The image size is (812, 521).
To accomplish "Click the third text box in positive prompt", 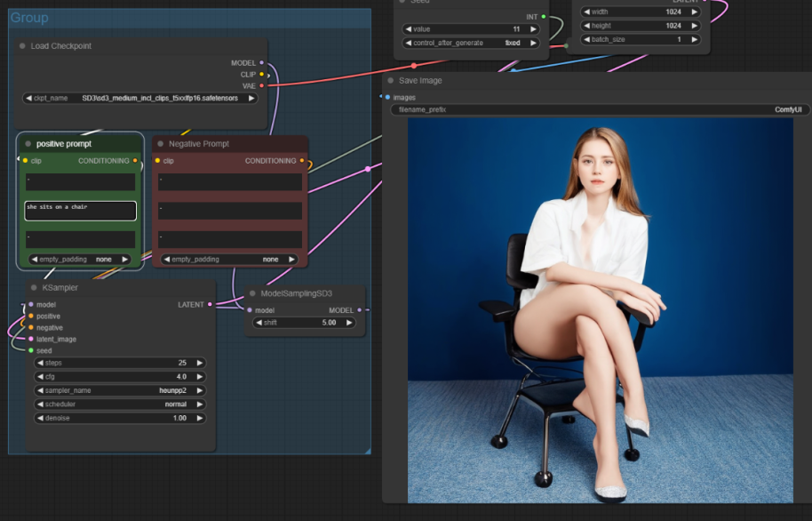I will click(80, 239).
